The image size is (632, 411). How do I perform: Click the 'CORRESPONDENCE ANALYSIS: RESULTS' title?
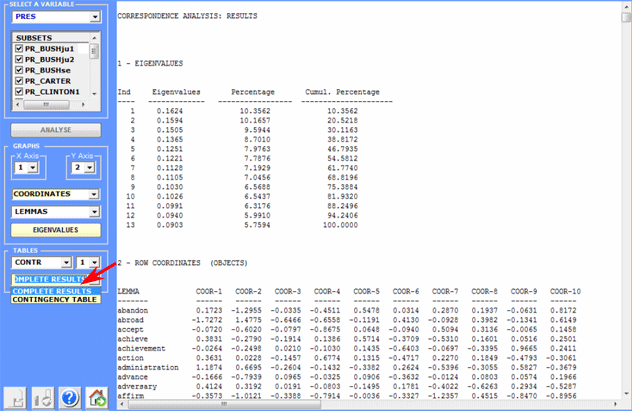pos(187,16)
